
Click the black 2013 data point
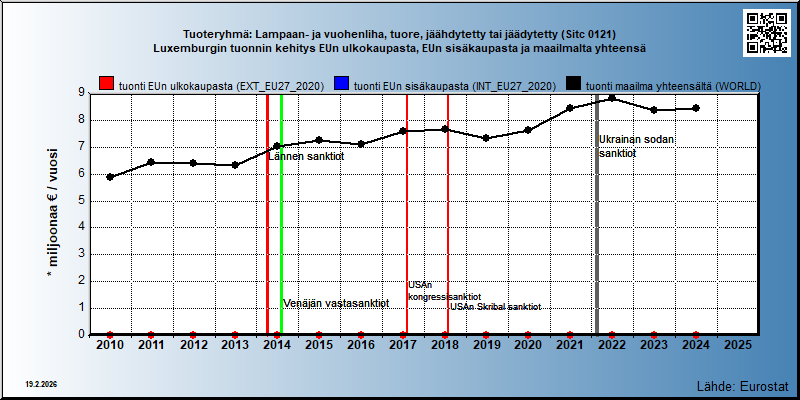[x=235, y=165]
